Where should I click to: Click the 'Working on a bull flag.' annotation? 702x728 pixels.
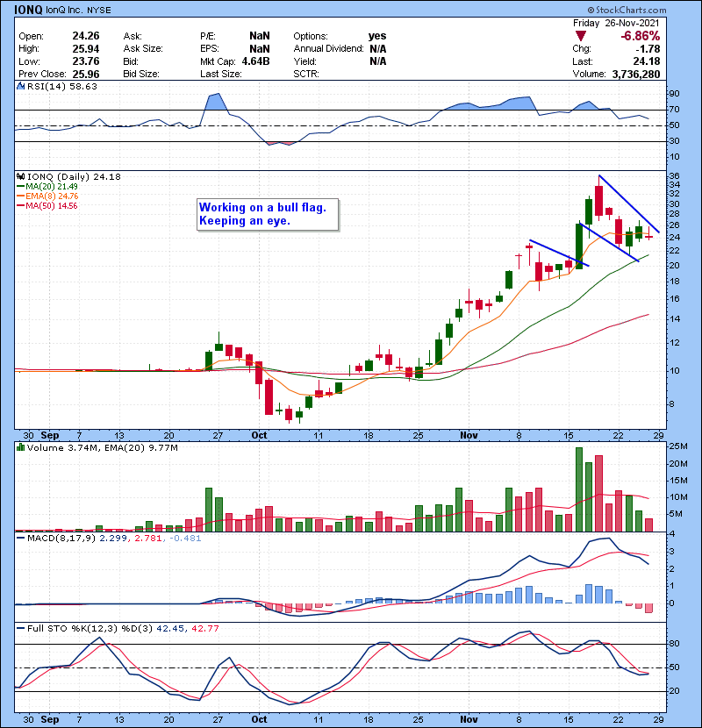[x=262, y=208]
